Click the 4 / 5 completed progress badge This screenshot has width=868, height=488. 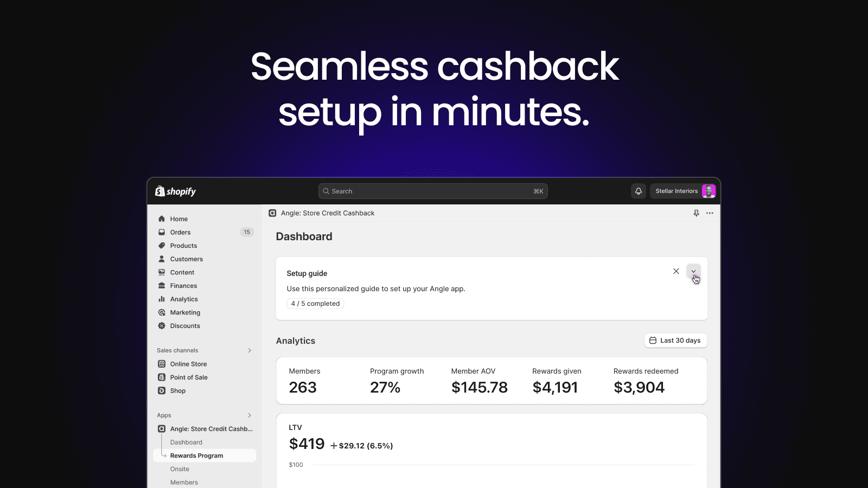pos(315,303)
